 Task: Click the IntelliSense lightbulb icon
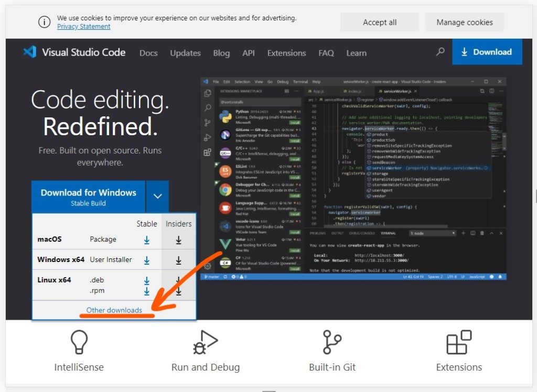click(79, 342)
